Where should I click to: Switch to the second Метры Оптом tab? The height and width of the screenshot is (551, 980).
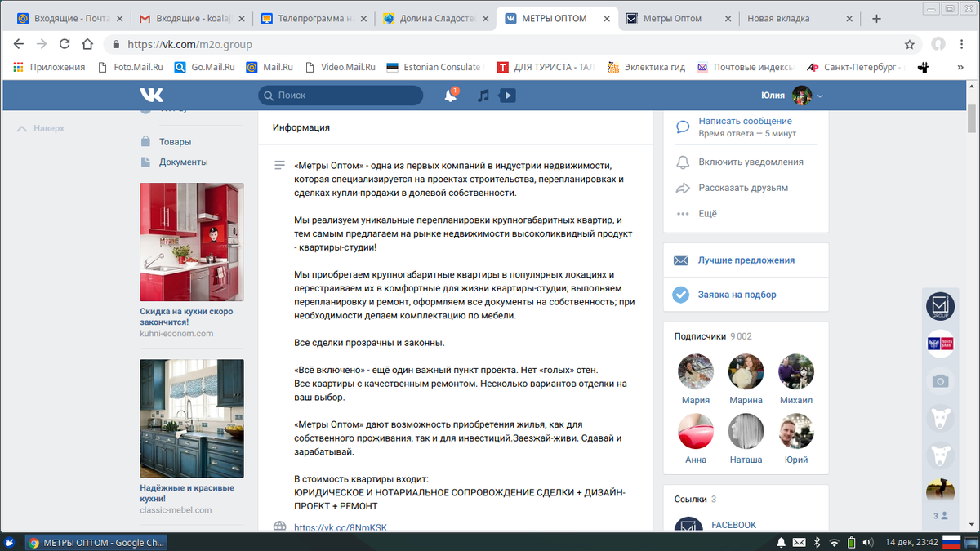coord(679,18)
